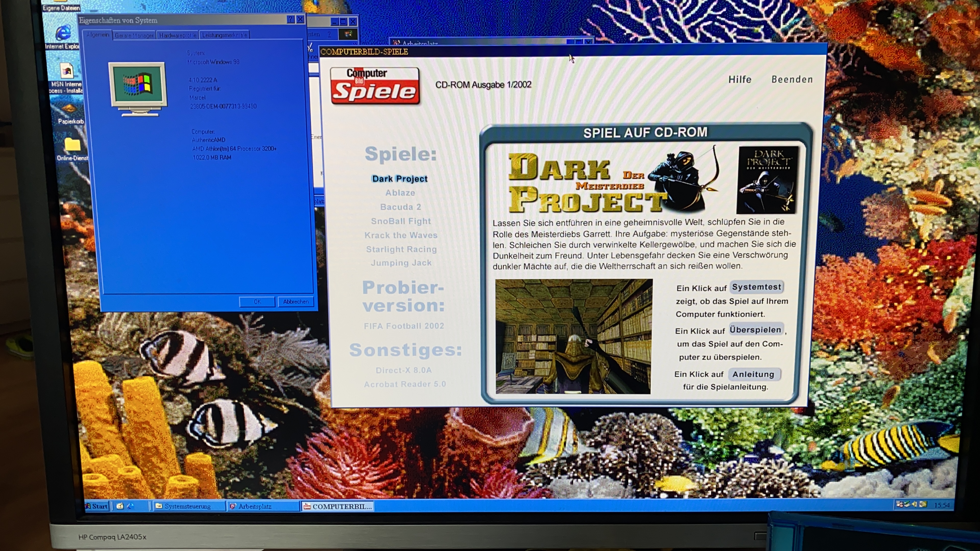Click the Dark Project box cover image
This screenshot has width=980, height=551.
click(x=767, y=180)
